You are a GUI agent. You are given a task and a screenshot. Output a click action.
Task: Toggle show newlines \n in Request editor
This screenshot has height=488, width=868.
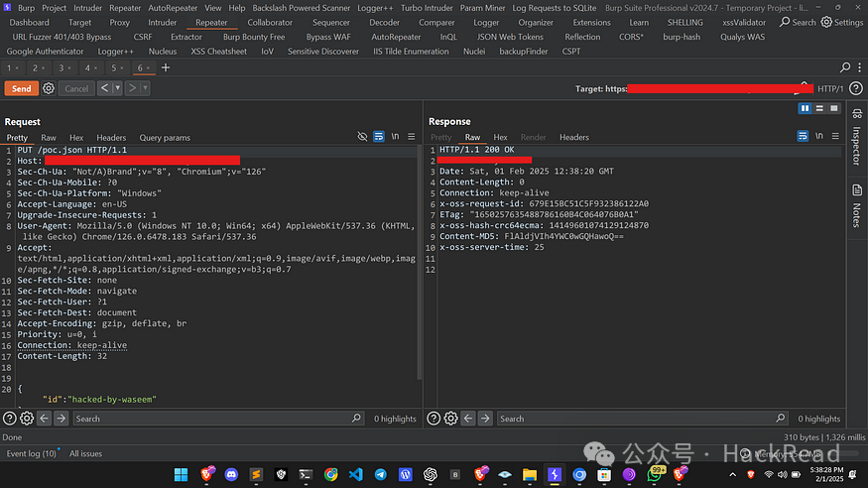pyautogui.click(x=395, y=136)
